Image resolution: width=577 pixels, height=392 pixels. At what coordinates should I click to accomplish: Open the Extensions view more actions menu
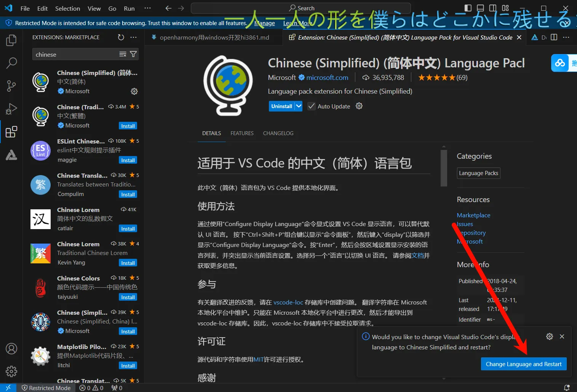[x=133, y=37]
